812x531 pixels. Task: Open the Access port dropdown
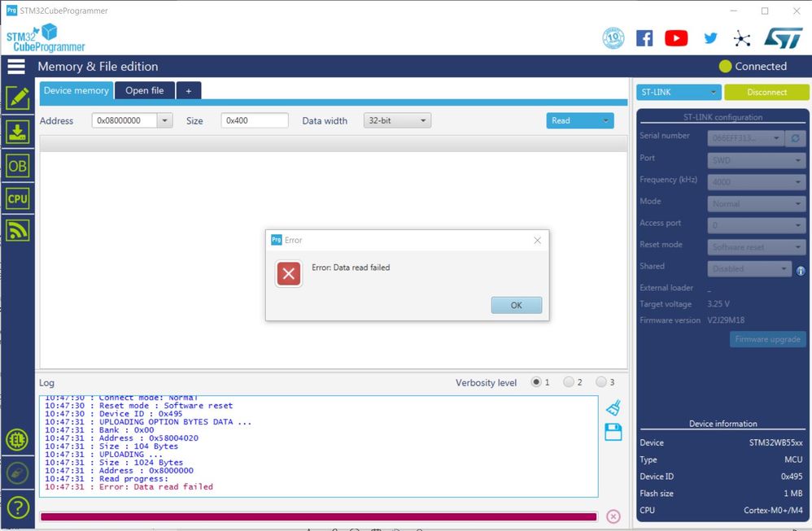(x=756, y=225)
